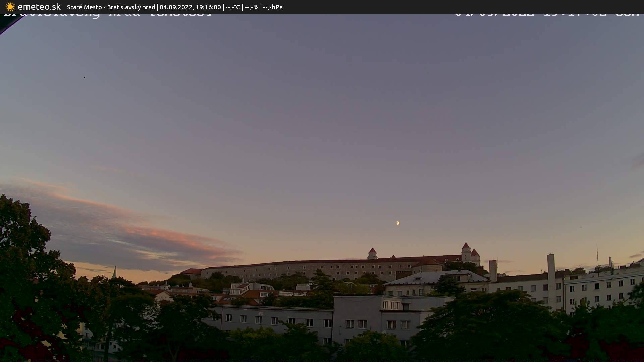Click the pressure readout --,-hPa
This screenshot has width=644, height=362.
(x=272, y=7)
